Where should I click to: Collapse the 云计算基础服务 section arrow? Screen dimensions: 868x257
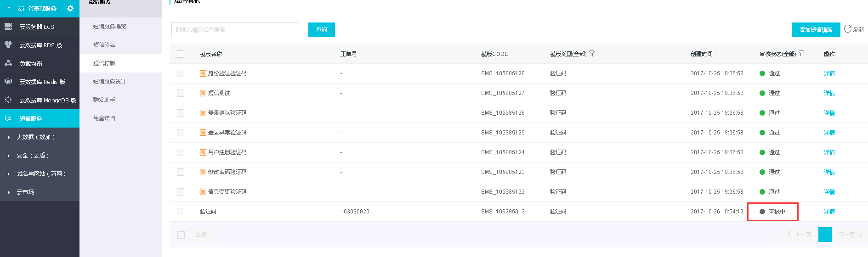point(9,8)
